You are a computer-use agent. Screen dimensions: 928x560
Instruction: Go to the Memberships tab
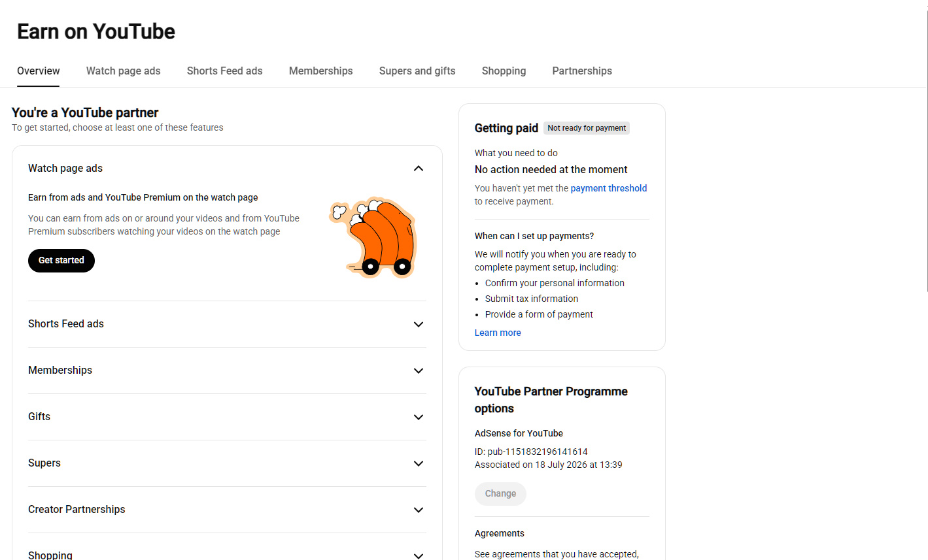tap(320, 71)
